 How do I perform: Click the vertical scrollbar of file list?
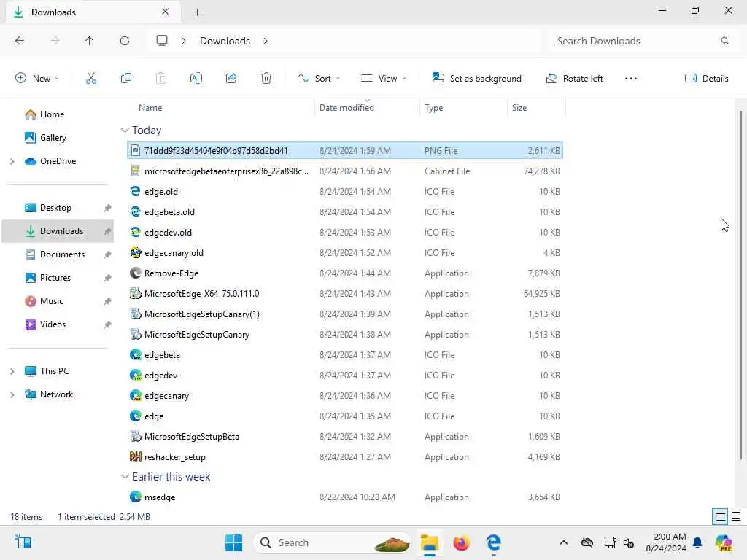(x=741, y=285)
